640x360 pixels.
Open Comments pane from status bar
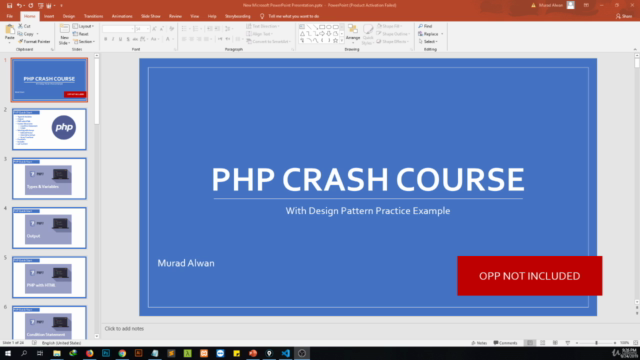[505, 343]
